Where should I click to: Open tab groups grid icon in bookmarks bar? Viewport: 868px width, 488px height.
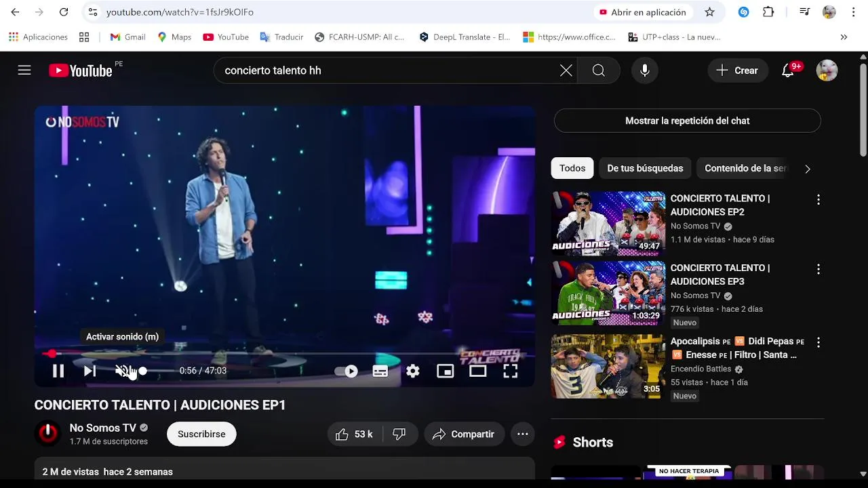point(84,37)
